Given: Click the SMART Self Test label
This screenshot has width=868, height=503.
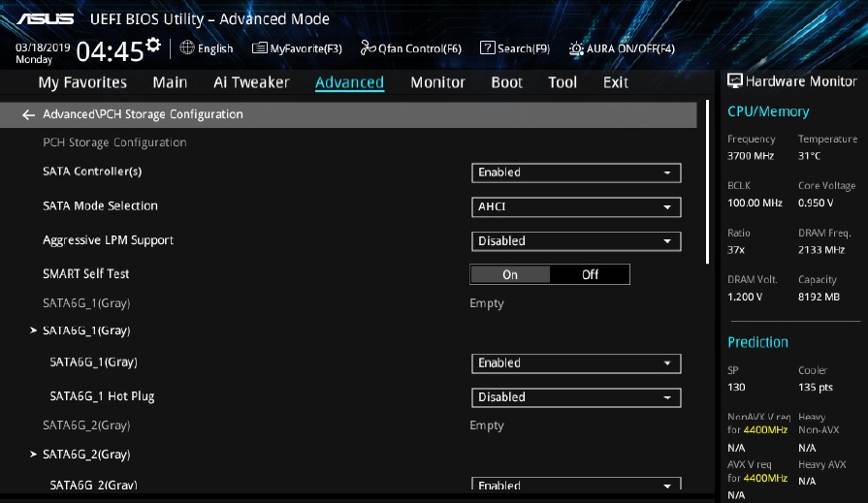Looking at the screenshot, I should pyautogui.click(x=85, y=274).
